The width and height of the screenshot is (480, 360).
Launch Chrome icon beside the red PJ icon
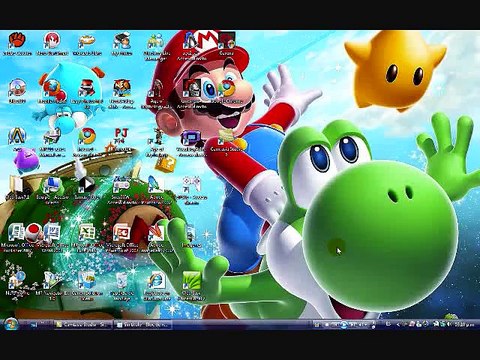[x=87, y=136]
